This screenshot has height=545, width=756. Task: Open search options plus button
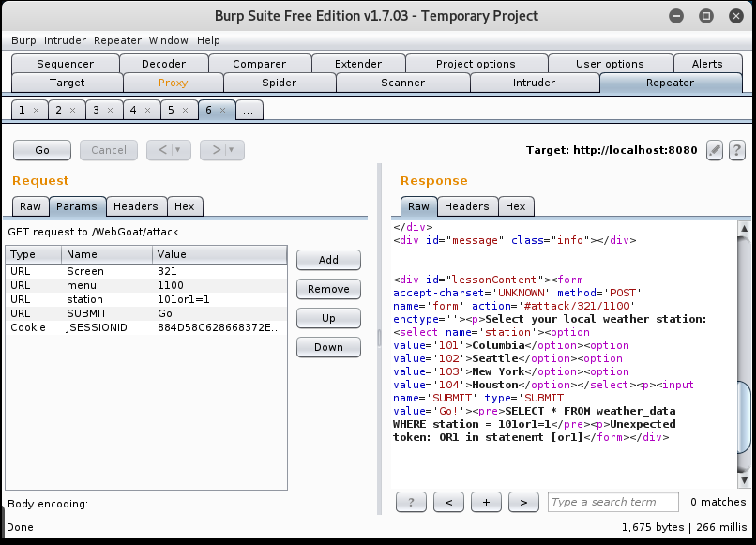tap(486, 502)
